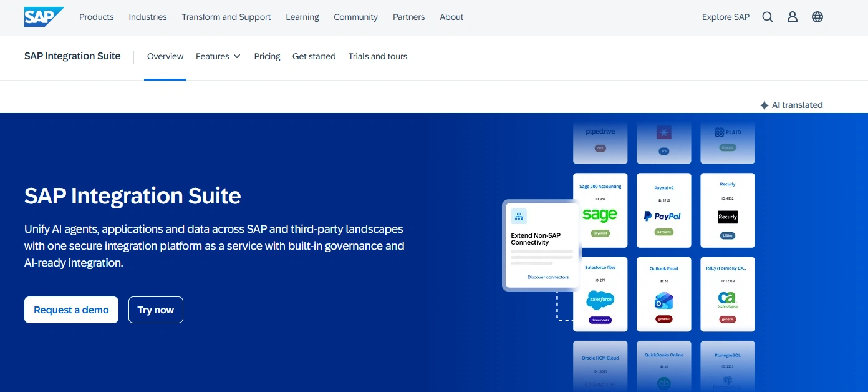Open the Partners menu
Image resolution: width=868 pixels, height=392 pixels.
click(409, 17)
